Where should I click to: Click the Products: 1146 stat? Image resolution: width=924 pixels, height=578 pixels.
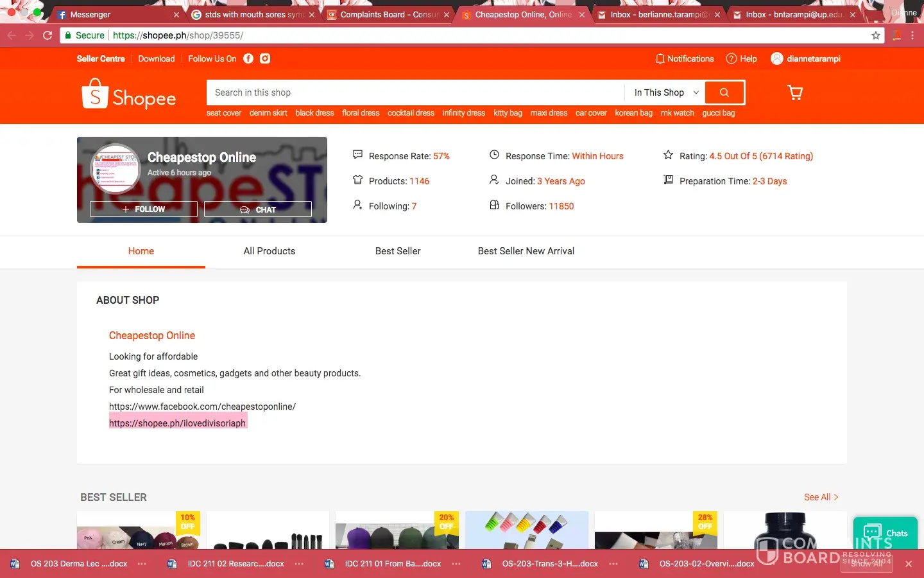391,181
